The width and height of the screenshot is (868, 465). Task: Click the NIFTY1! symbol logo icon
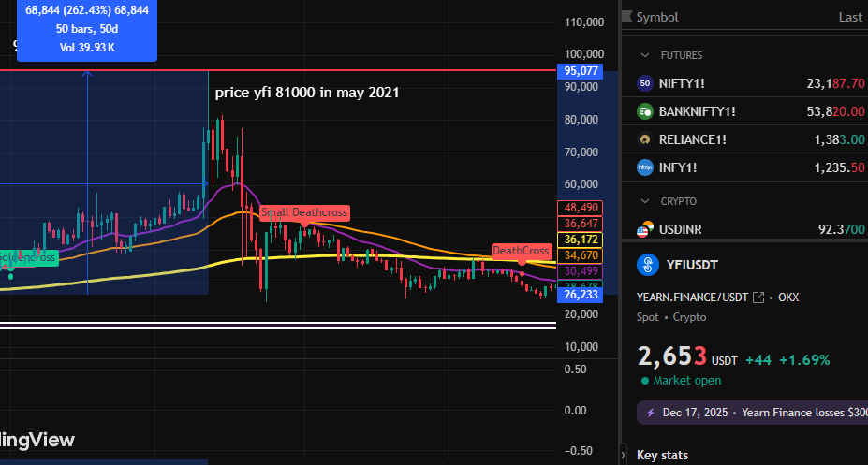coord(645,83)
